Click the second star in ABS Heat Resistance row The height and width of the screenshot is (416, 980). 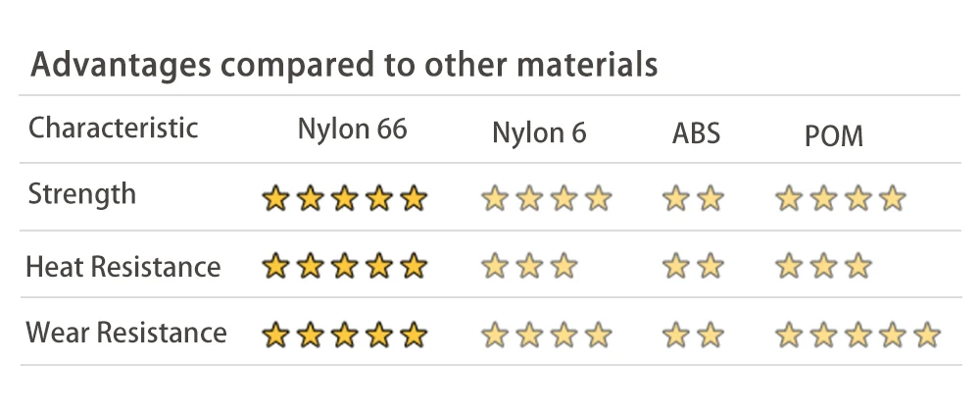710,267
